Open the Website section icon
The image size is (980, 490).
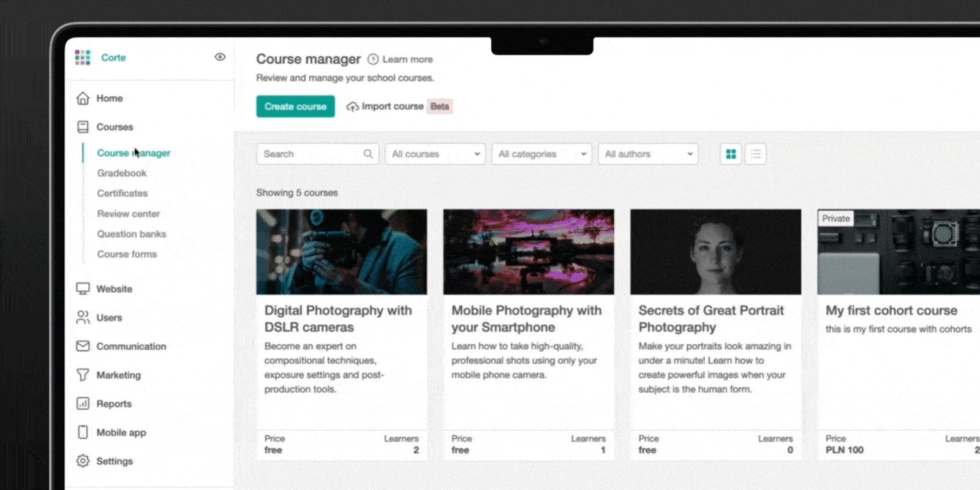click(83, 288)
